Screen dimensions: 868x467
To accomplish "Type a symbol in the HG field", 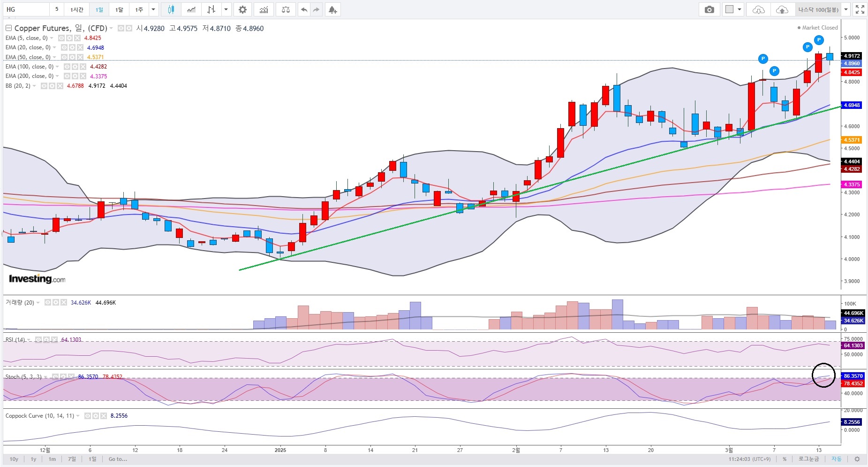I will 26,9.
